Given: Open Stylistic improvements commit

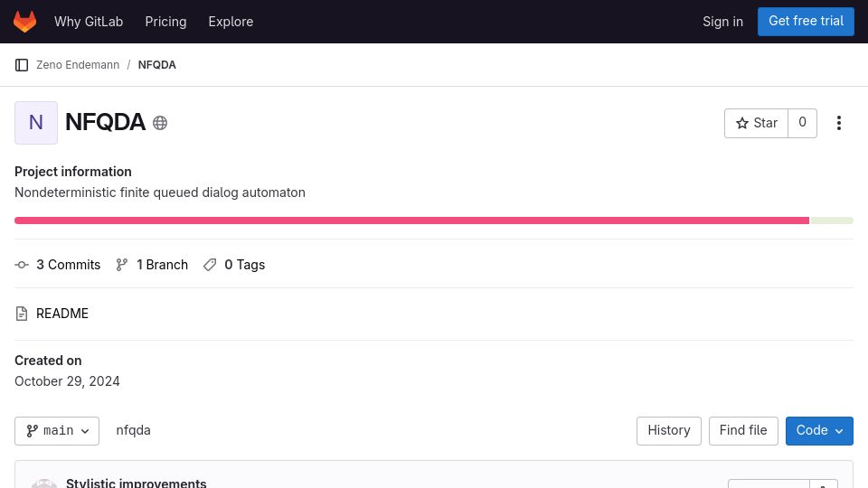Looking at the screenshot, I should coord(137,483).
